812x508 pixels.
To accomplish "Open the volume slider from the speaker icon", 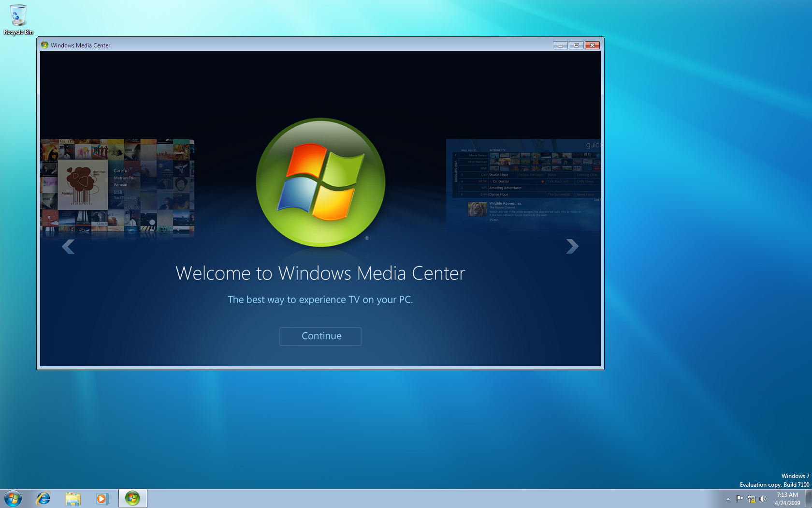I will click(x=763, y=498).
